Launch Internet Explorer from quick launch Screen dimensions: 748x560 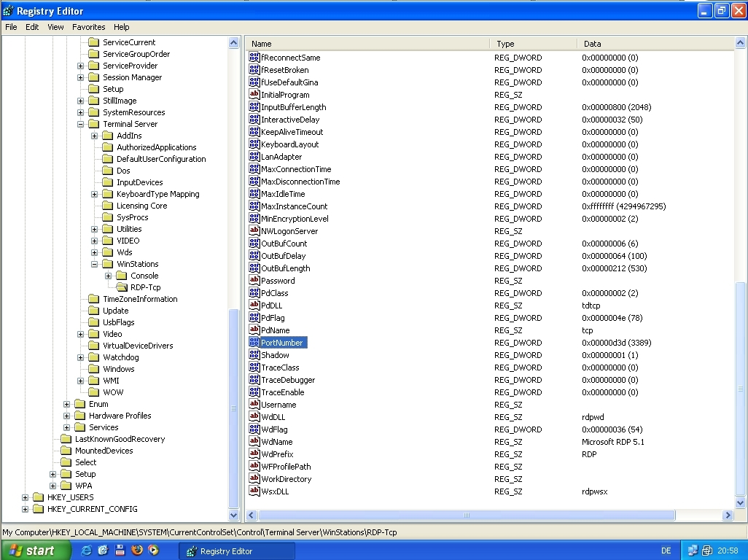tap(87, 551)
